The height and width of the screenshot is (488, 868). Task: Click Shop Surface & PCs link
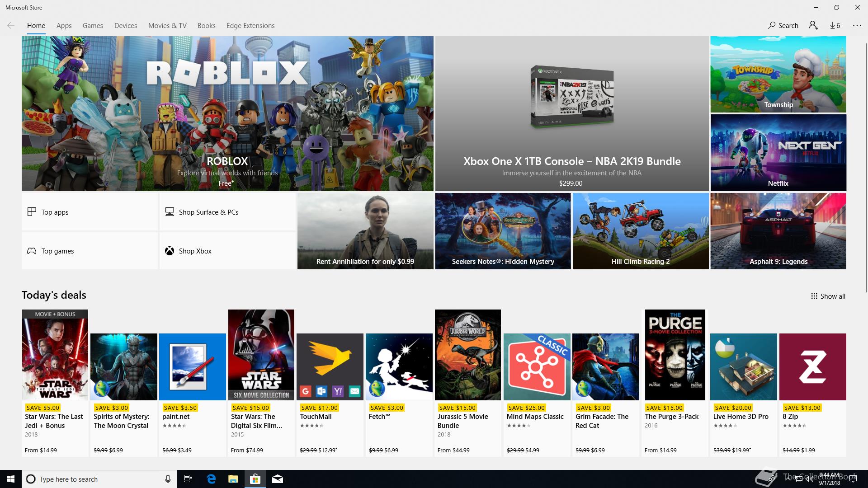point(227,212)
